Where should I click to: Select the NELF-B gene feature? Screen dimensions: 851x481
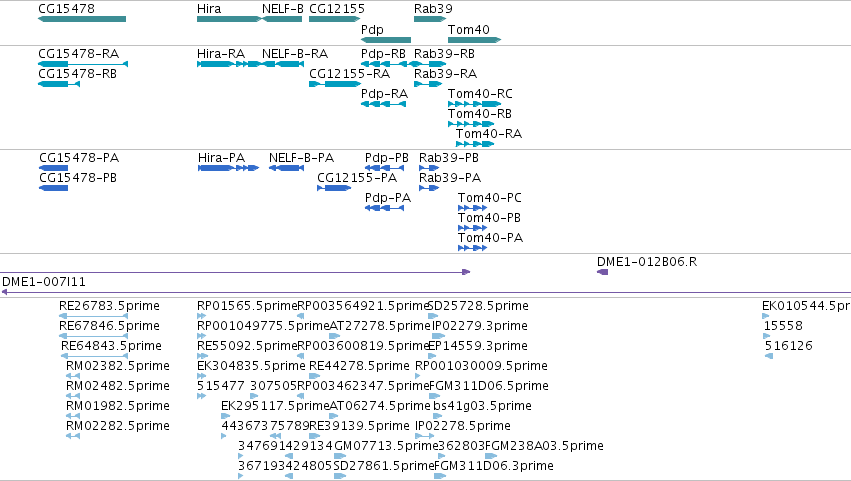(282, 19)
